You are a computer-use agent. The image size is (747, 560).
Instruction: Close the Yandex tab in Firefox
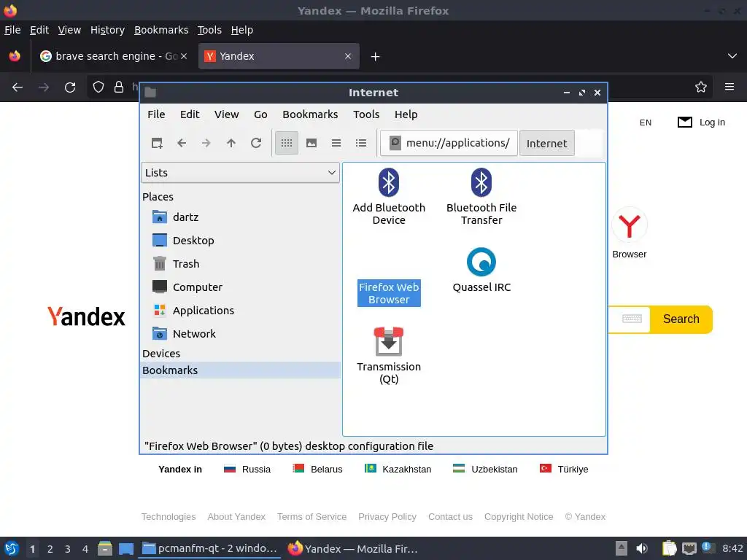coord(348,56)
